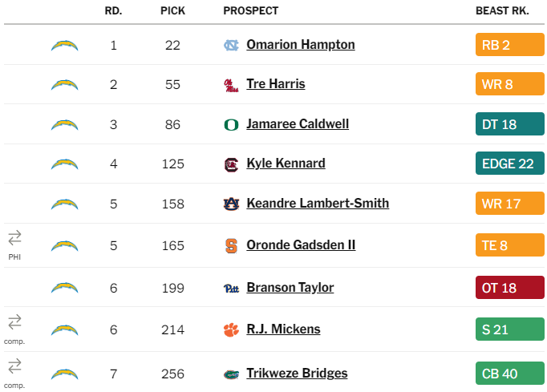Click the teal EDGE 22 rank badge
547x392 pixels.
[x=509, y=164]
